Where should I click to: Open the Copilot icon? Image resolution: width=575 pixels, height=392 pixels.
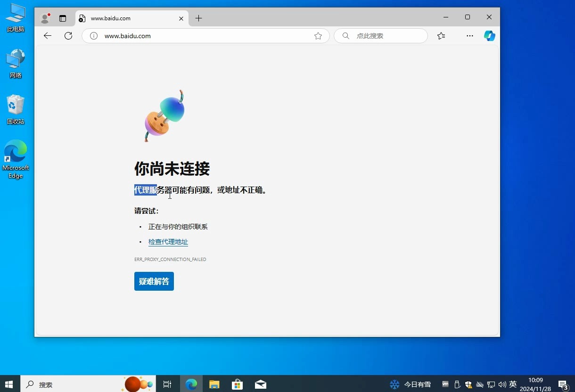[490, 36]
